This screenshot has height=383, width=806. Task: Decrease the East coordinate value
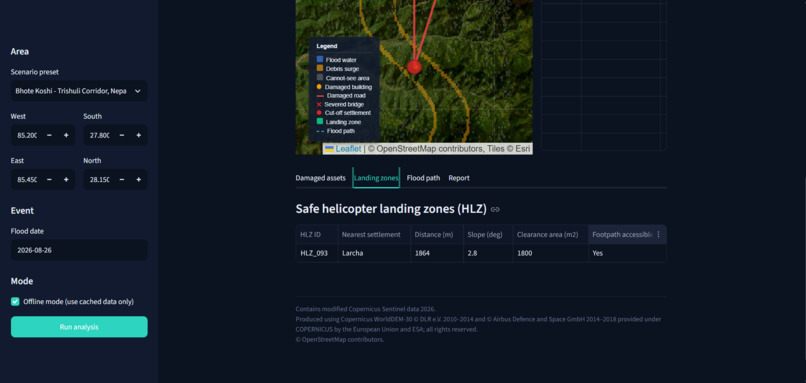(49, 179)
